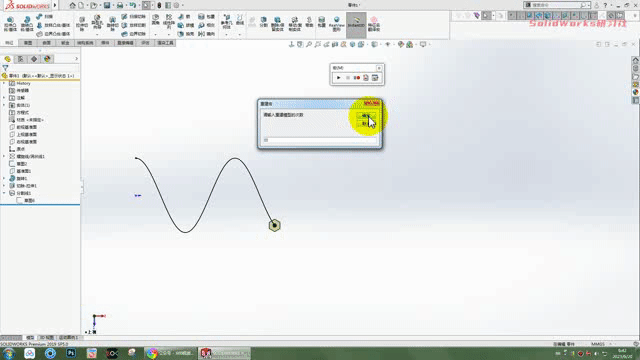Click the rebuild count input field

point(320,140)
